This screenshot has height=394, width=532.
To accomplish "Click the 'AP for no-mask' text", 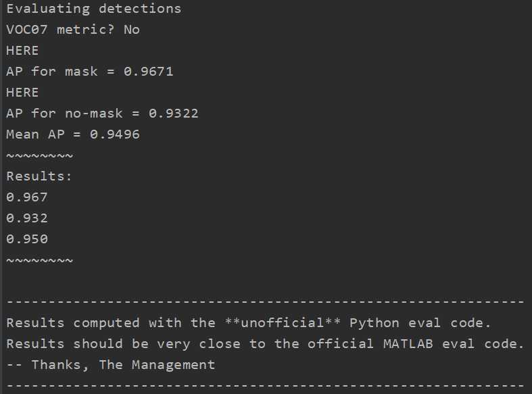I will [64, 113].
